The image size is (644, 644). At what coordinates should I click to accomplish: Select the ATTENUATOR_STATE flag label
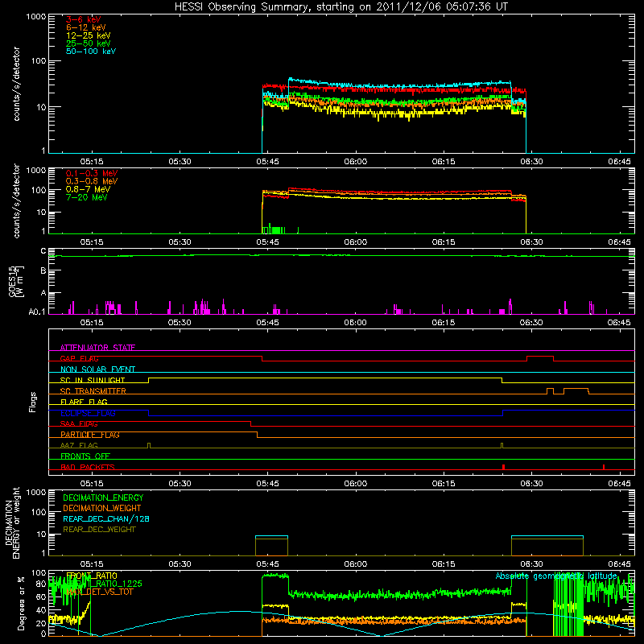click(97, 348)
